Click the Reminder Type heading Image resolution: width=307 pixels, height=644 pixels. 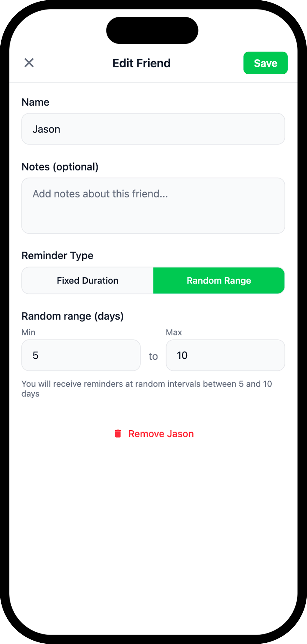[x=57, y=256]
